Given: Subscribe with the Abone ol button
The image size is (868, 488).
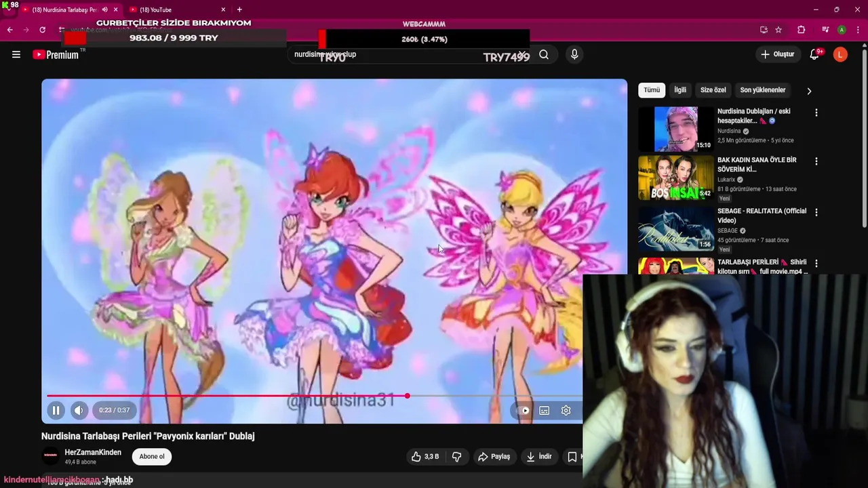Looking at the screenshot, I should point(152,456).
